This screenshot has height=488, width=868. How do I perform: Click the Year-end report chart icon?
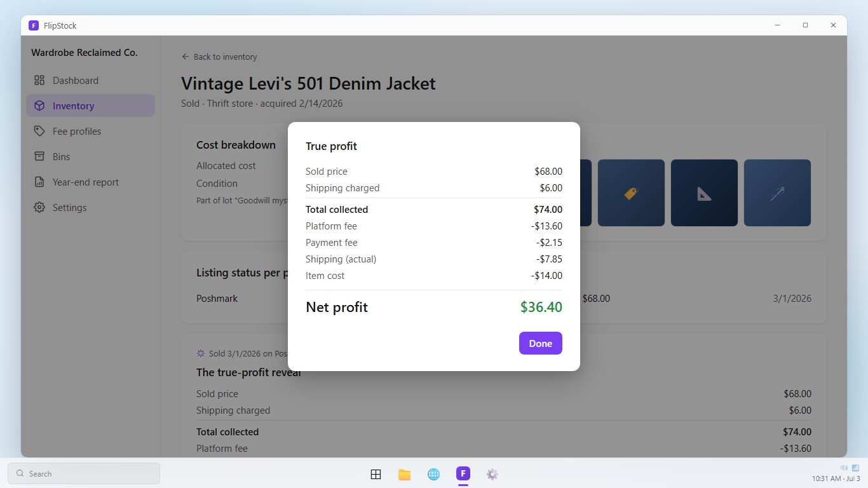click(39, 182)
